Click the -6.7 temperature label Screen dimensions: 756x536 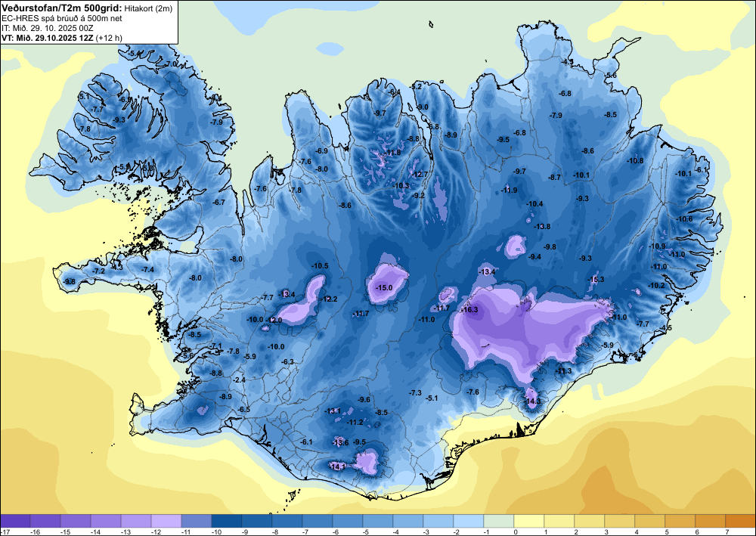pos(219,203)
